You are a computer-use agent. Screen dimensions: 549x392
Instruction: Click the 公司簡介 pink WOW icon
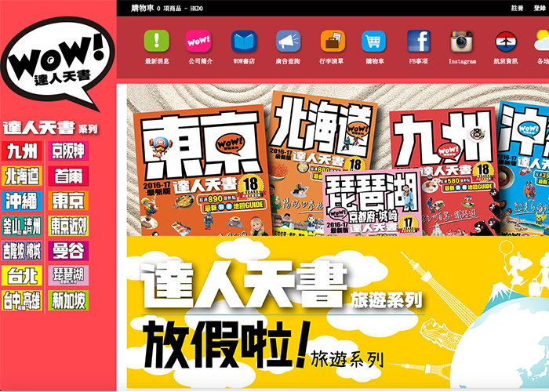tap(198, 42)
